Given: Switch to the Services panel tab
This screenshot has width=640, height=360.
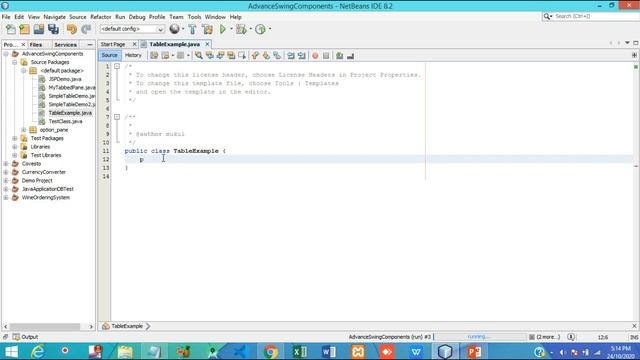Looking at the screenshot, I should [x=65, y=44].
